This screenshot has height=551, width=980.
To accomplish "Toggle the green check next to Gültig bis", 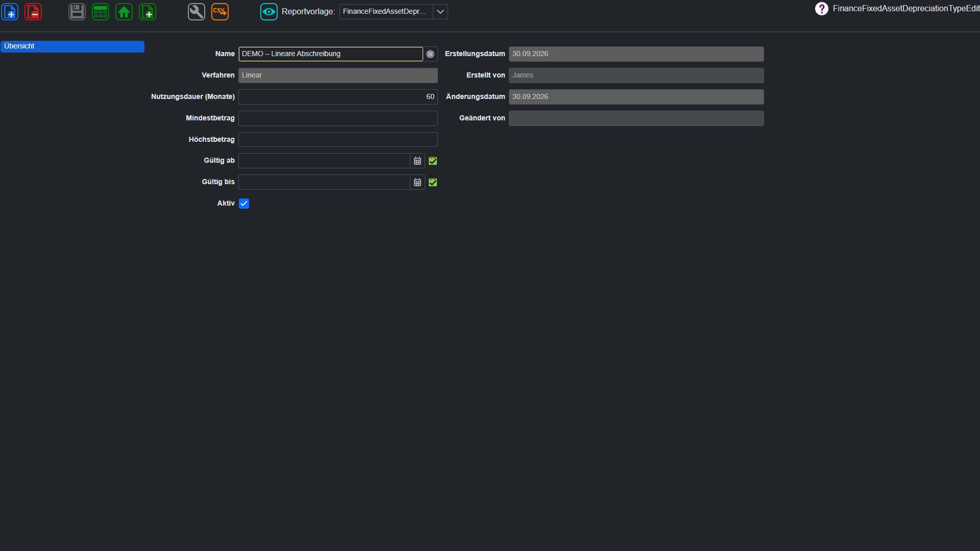I will (433, 182).
